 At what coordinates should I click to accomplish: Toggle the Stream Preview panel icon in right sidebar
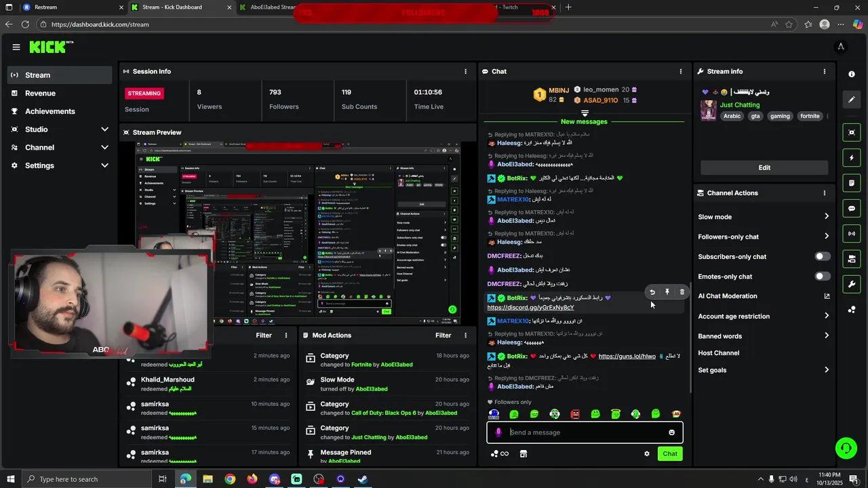tap(852, 132)
